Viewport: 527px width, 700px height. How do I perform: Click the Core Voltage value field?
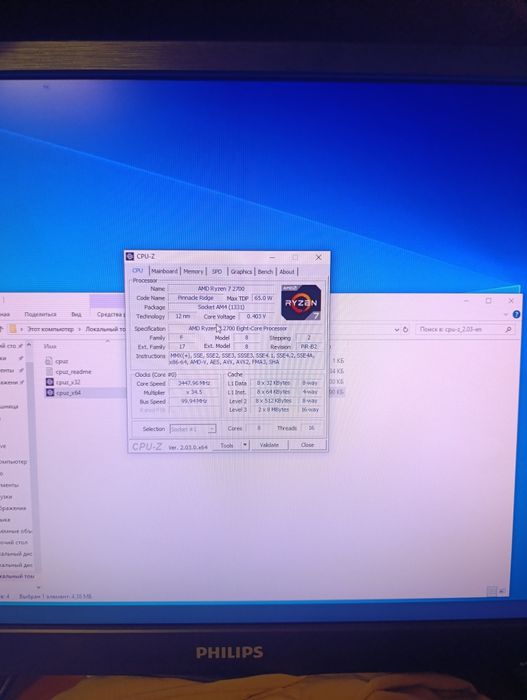(x=256, y=316)
